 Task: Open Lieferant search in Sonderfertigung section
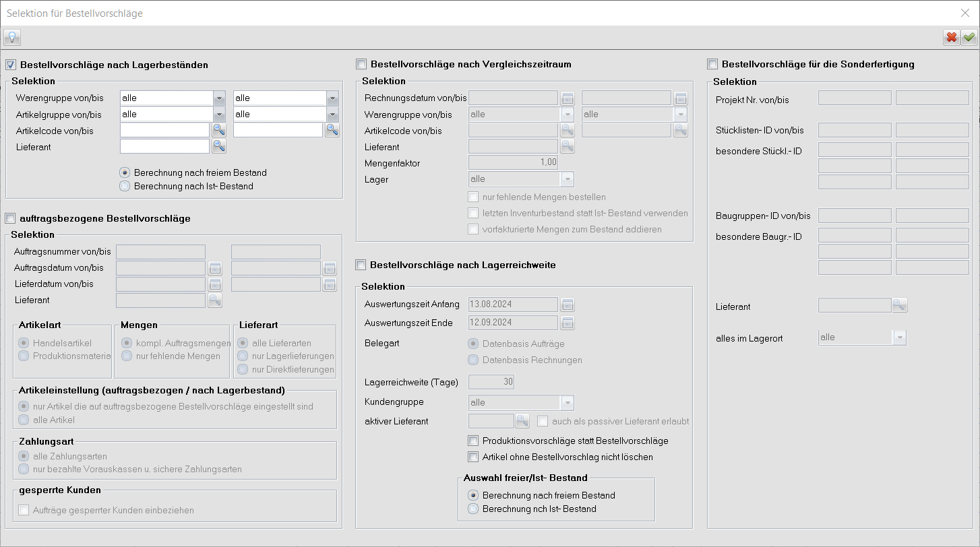click(900, 306)
